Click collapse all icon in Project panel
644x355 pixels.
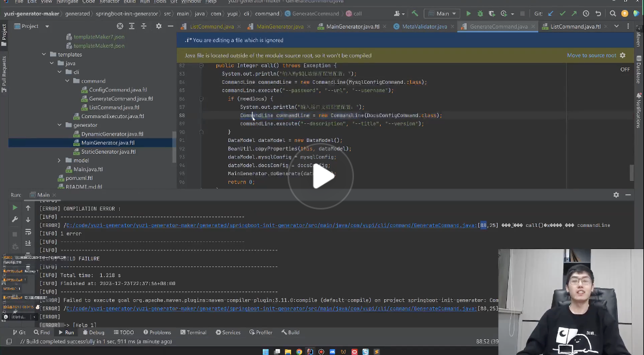(x=143, y=26)
